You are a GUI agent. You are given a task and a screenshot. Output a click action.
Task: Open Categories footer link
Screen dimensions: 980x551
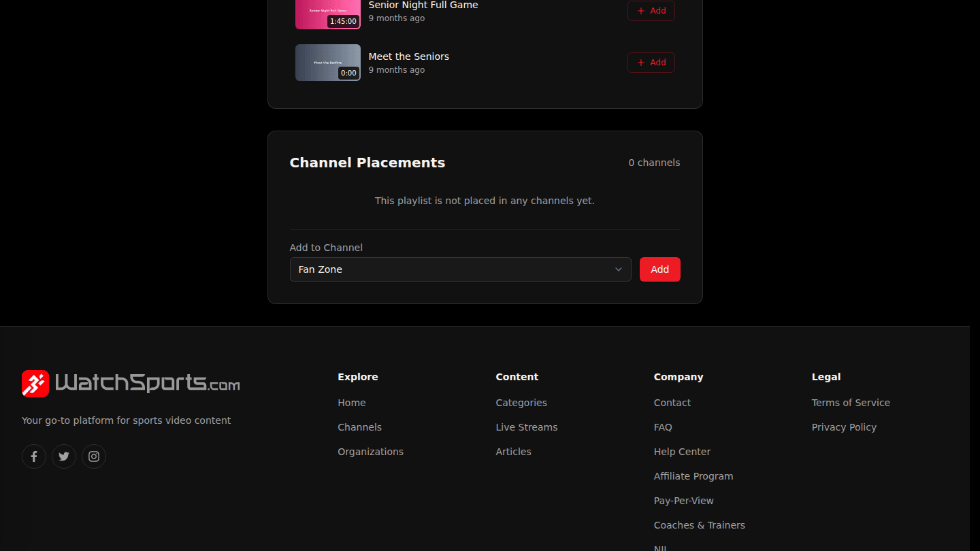click(521, 403)
